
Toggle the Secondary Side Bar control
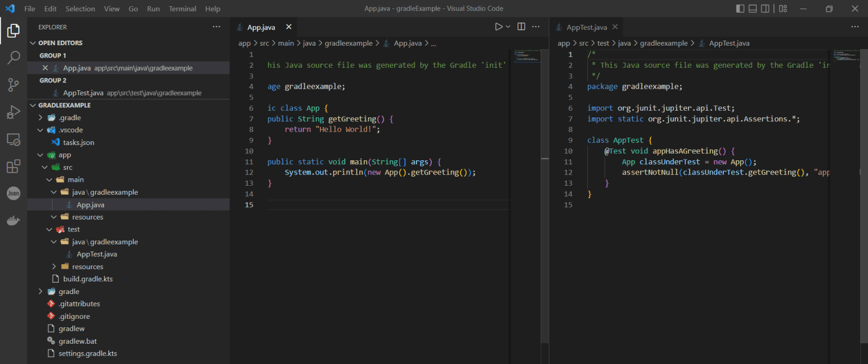(766, 8)
